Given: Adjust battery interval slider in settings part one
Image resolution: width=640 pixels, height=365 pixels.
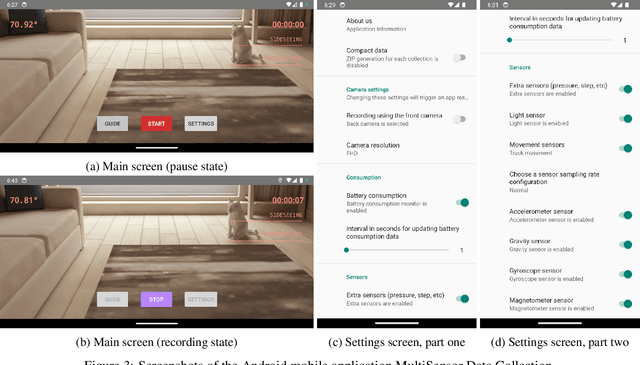Looking at the screenshot, I should coord(397,250).
